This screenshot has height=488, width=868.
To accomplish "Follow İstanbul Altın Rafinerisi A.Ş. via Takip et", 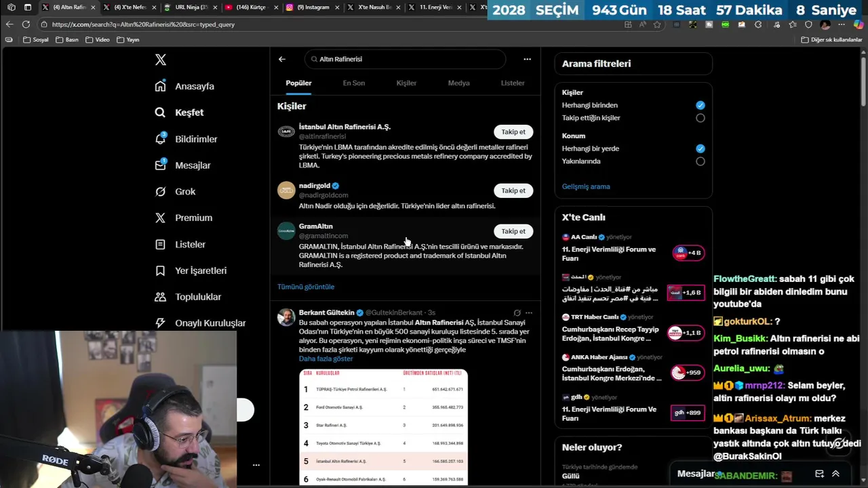I will tap(513, 131).
